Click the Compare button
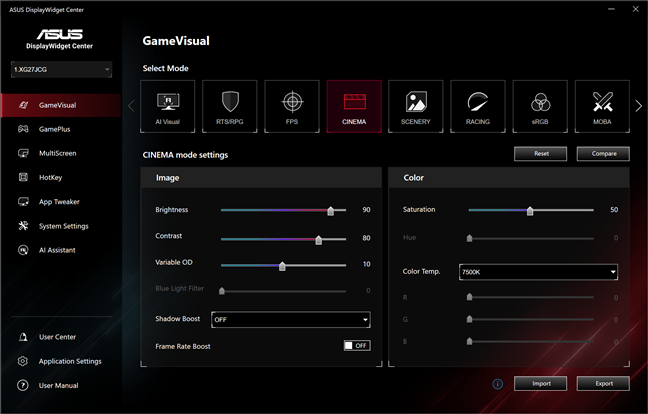 (603, 154)
